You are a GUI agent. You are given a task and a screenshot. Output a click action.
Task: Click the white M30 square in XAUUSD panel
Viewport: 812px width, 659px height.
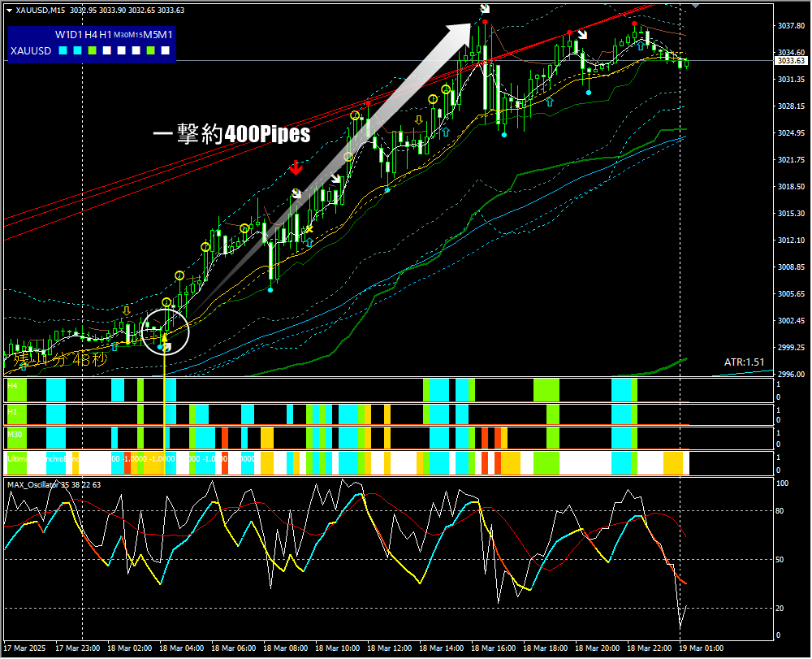click(x=121, y=50)
